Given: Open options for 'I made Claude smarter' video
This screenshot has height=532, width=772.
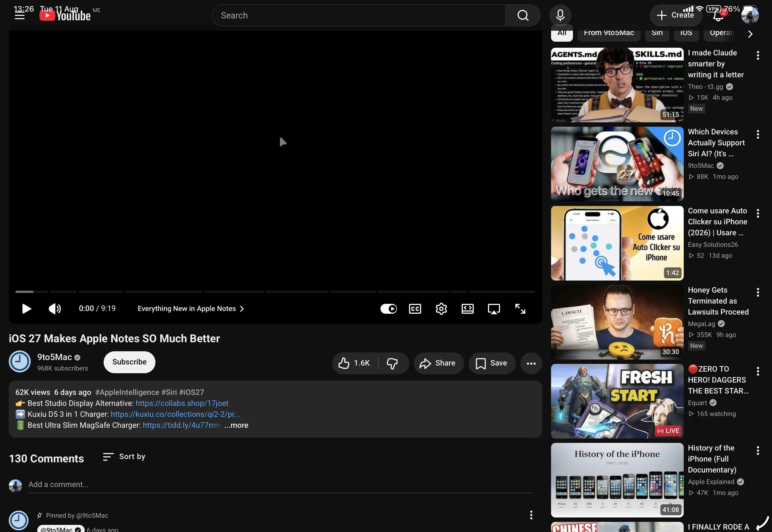Looking at the screenshot, I should click(758, 55).
